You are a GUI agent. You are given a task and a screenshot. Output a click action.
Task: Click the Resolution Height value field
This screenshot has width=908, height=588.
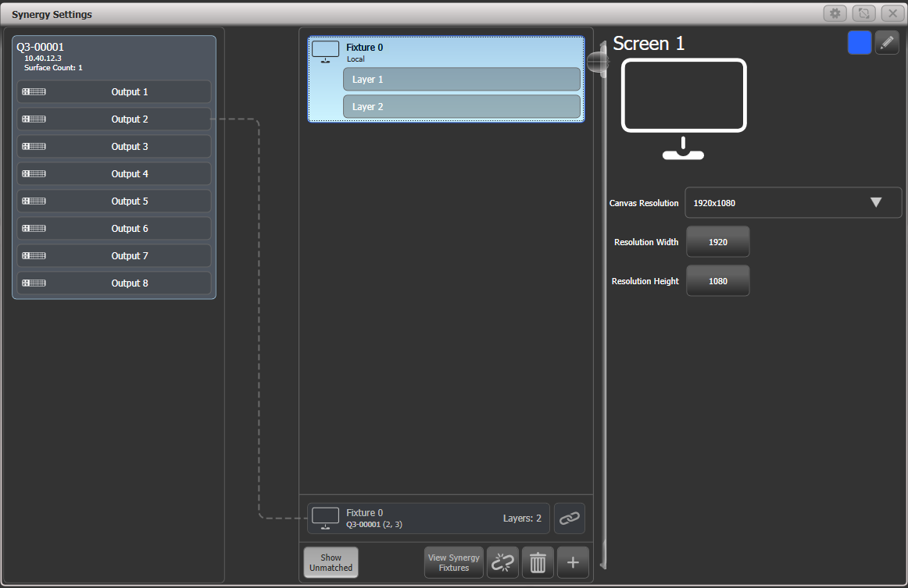[717, 280]
